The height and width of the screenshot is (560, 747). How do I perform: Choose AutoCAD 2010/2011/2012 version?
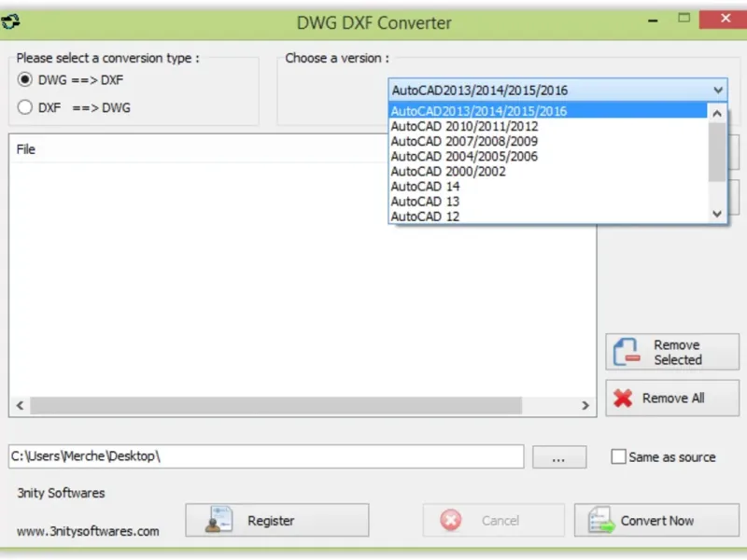point(548,126)
